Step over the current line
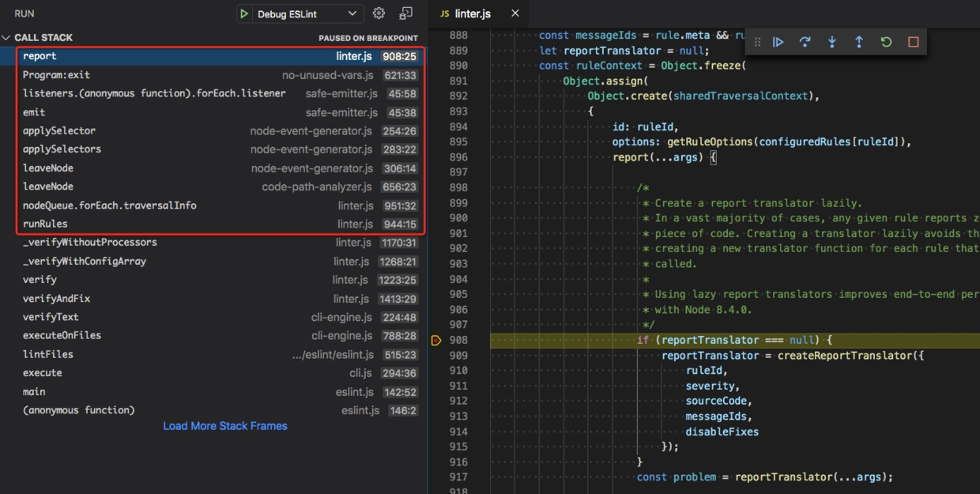This screenshot has width=980, height=494. coord(805,41)
